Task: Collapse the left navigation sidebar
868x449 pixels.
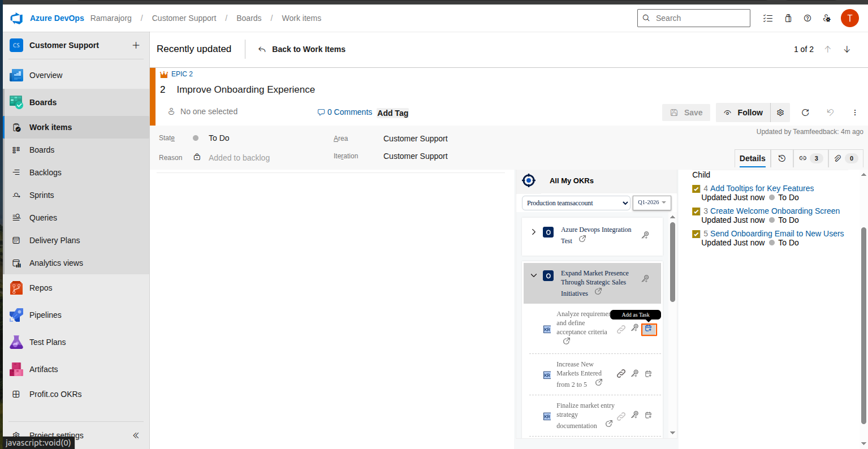Action: pyautogui.click(x=136, y=435)
